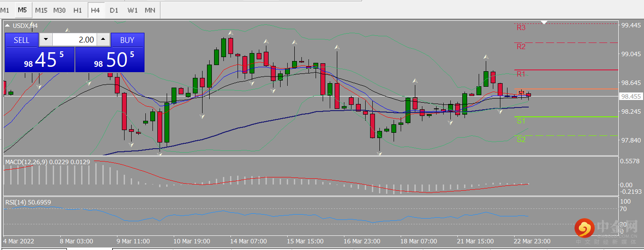Click the 18 Mar 07:00 time label
This screenshot has height=250, width=644.
pyautogui.click(x=419, y=241)
